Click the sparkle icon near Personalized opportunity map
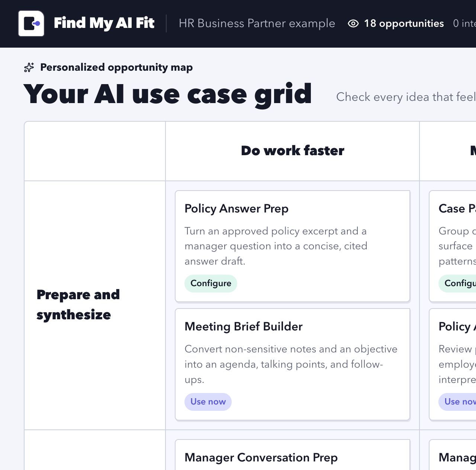Image resolution: width=476 pixels, height=470 pixels. pos(29,67)
